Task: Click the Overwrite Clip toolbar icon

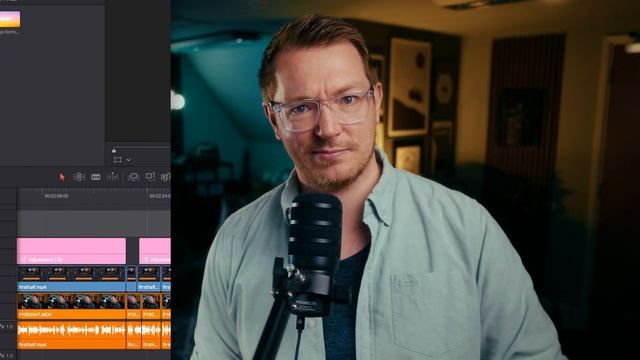Action: [x=150, y=176]
